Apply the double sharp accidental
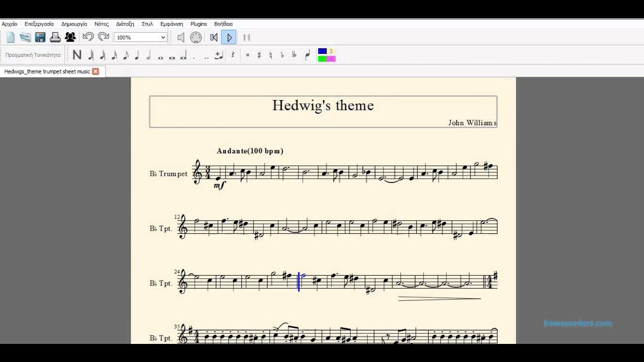 248,55
